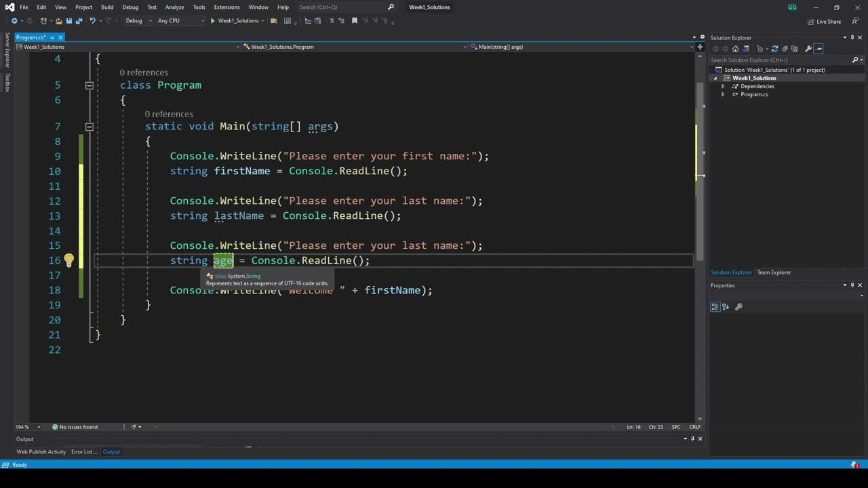
Task: Switch to the Team Explorer tab
Action: coord(774,272)
